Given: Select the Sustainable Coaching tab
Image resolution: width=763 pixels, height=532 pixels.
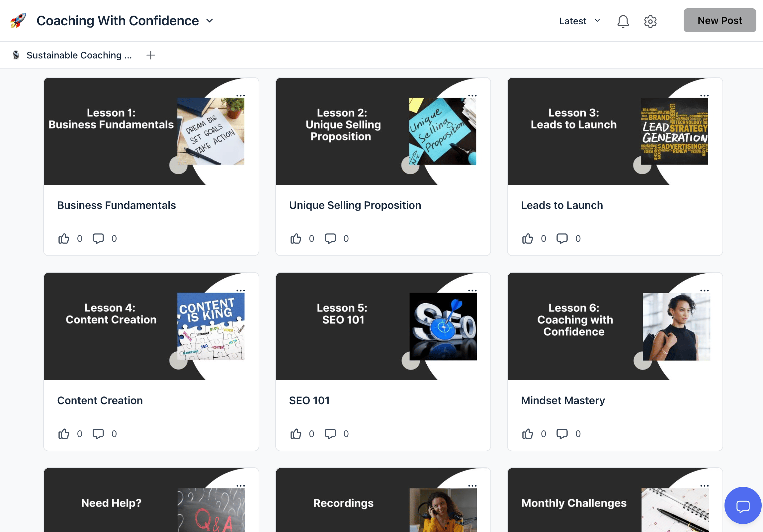Looking at the screenshot, I should pyautogui.click(x=72, y=55).
